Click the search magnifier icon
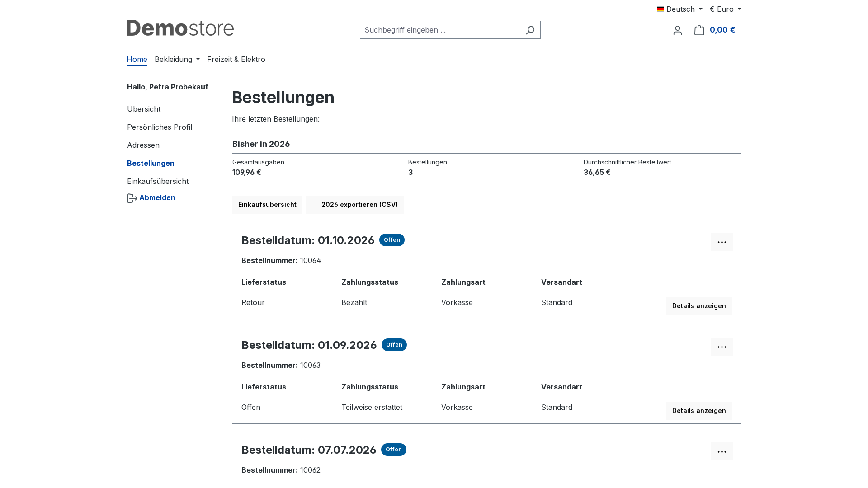The width and height of the screenshot is (868, 488). 530,30
